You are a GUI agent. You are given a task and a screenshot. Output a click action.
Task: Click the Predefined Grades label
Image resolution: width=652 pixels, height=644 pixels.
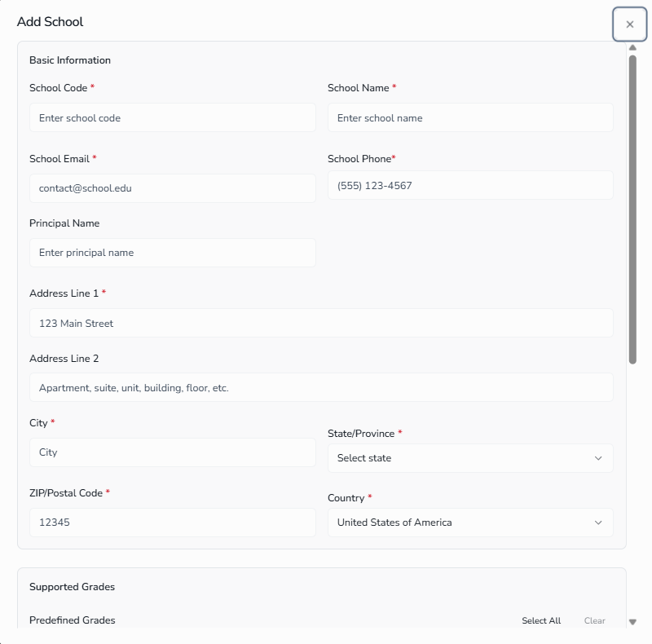pyautogui.click(x=73, y=620)
